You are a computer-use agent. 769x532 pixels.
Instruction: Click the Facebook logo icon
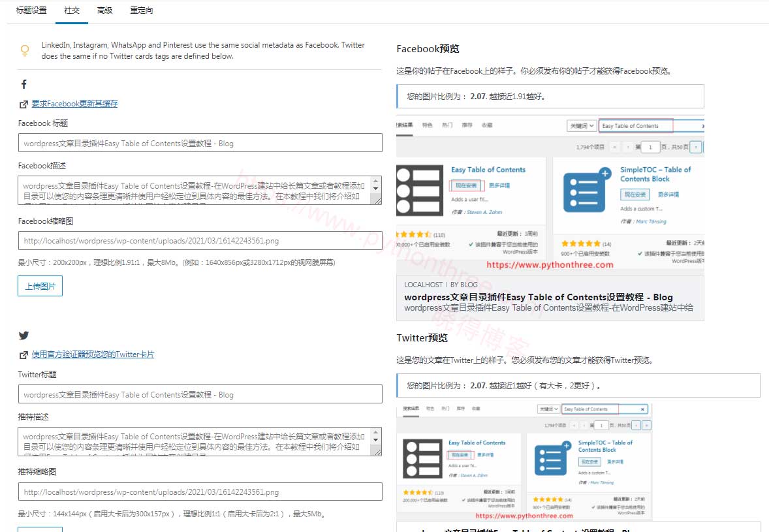24,84
